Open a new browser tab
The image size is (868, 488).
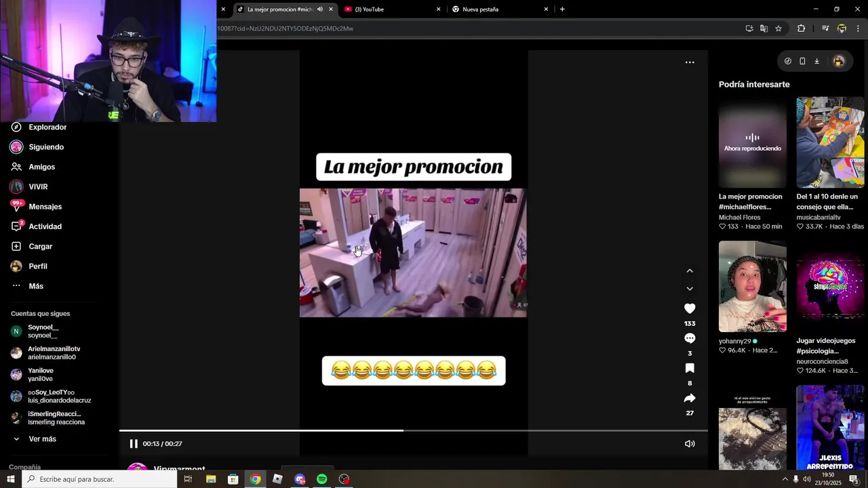click(562, 9)
